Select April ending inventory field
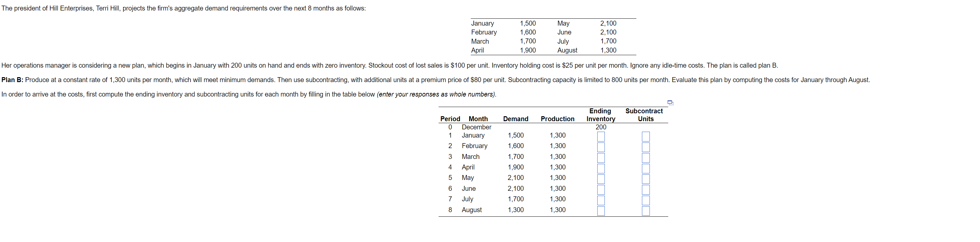Viewport: 980px width, 242px height. click(601, 168)
